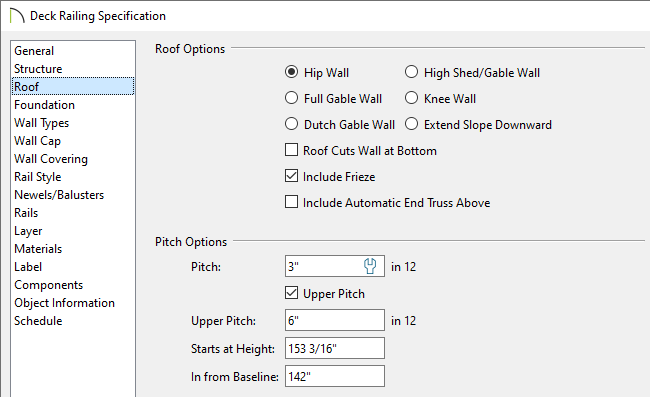650x397 pixels.
Task: Toggle Include Automatic End Truss Above
Action: (x=291, y=202)
